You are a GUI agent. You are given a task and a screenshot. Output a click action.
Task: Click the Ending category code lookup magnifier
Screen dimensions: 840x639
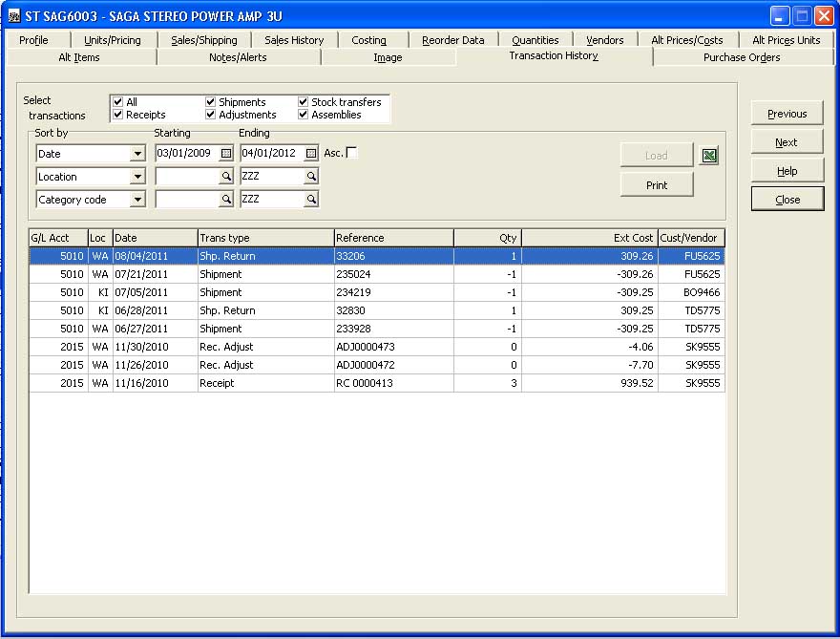pos(311,200)
